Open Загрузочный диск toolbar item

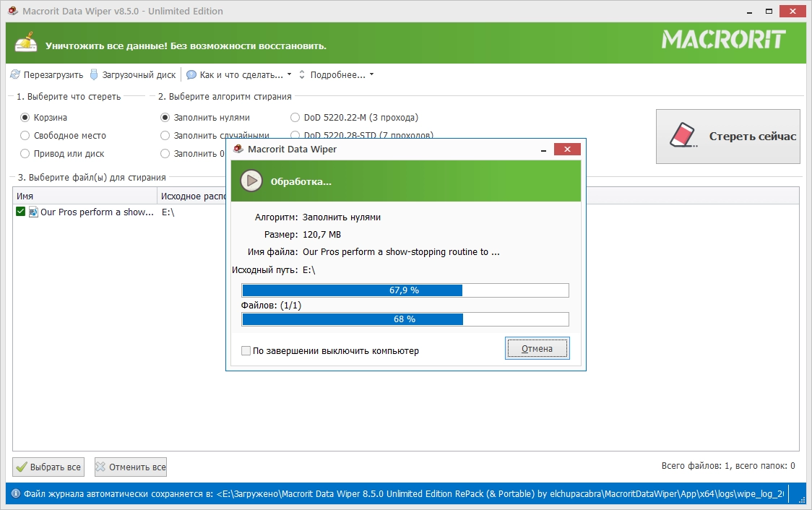(x=133, y=74)
